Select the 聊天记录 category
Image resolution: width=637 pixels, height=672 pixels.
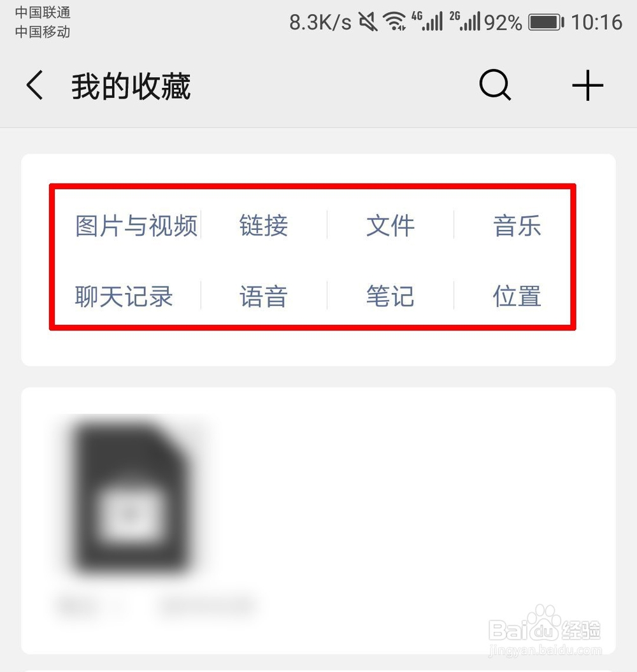[x=124, y=296]
